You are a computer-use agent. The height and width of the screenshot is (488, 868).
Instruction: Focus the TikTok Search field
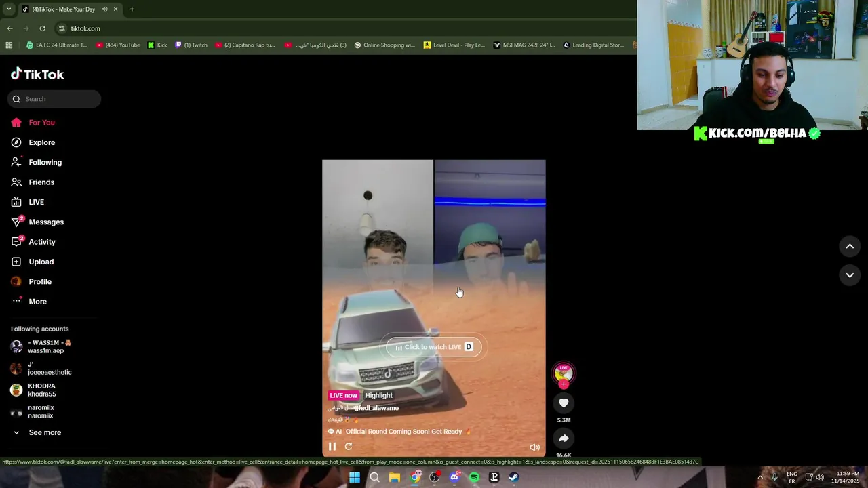click(54, 99)
